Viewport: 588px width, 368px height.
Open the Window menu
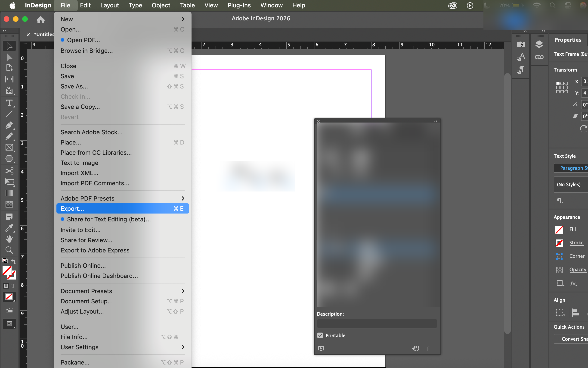point(271,5)
